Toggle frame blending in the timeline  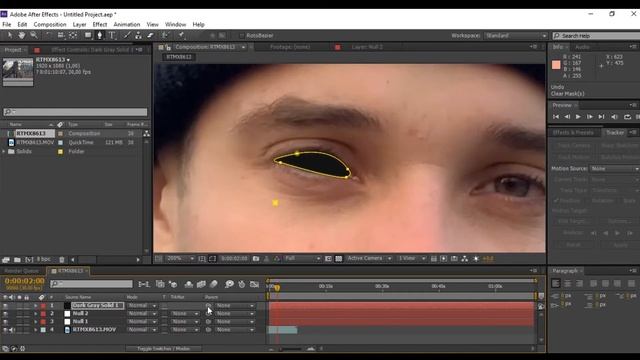(x=201, y=284)
